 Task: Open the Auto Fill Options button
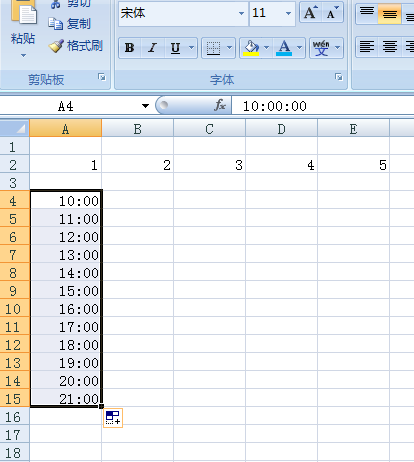[113, 418]
